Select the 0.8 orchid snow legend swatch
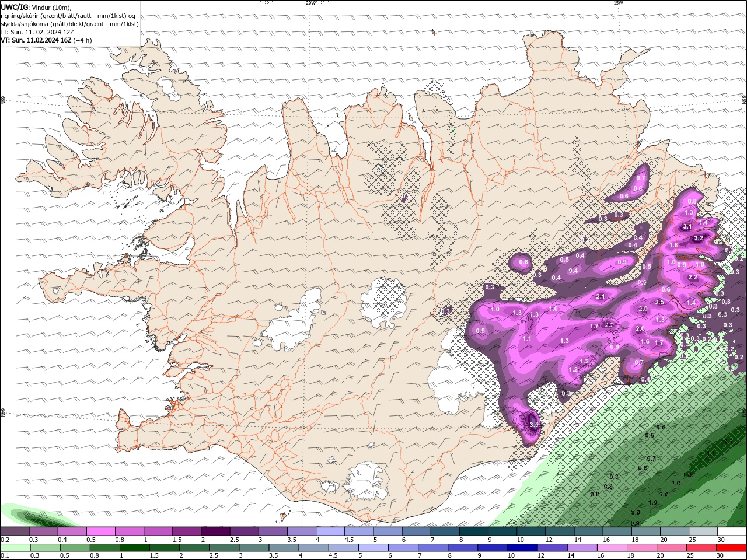 pos(130,531)
